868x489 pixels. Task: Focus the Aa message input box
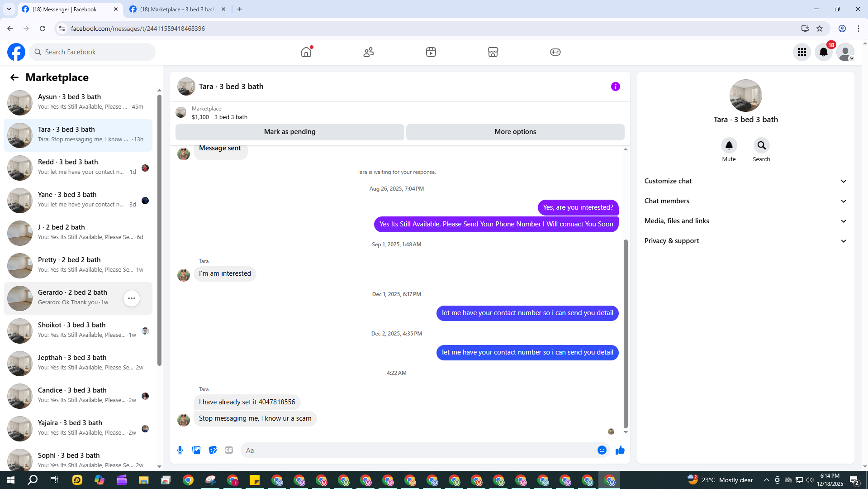click(x=425, y=450)
